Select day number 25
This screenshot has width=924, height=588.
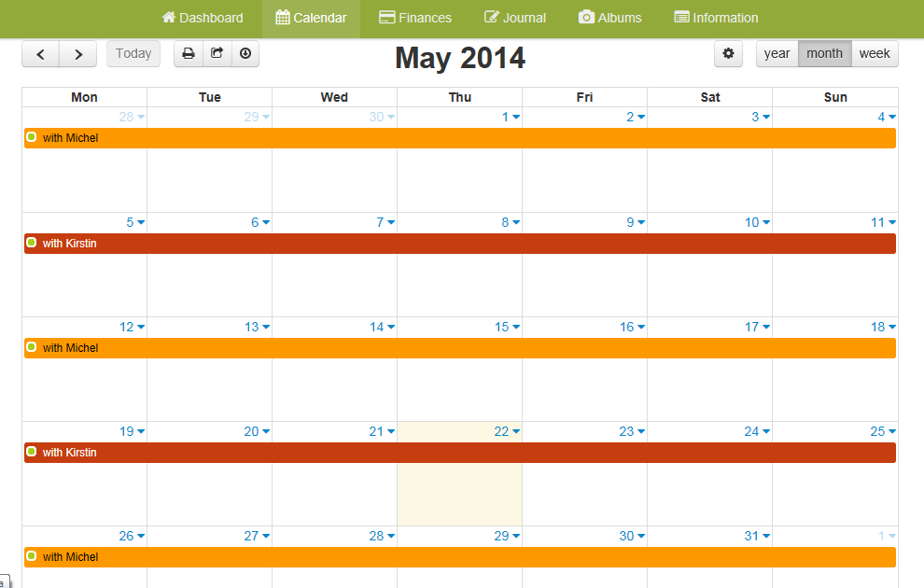[877, 432]
